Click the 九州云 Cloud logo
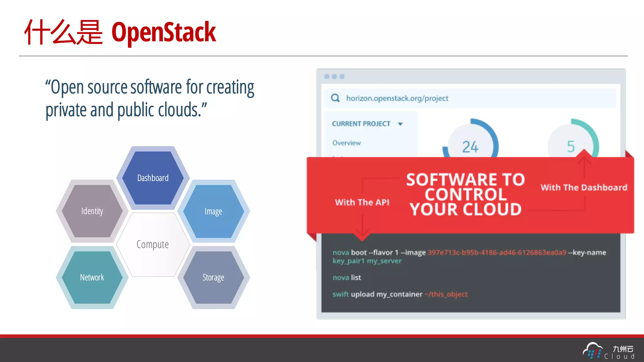This screenshot has width=644, height=362. (x=609, y=351)
